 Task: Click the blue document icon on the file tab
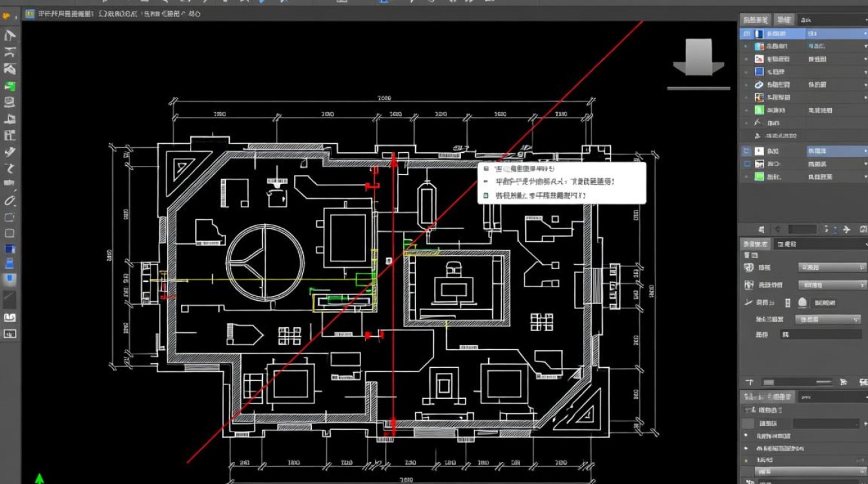click(30, 14)
